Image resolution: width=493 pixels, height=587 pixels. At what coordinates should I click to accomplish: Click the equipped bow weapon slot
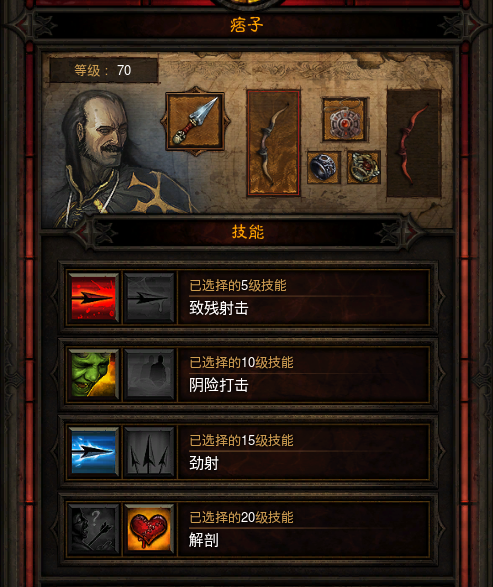(273, 143)
